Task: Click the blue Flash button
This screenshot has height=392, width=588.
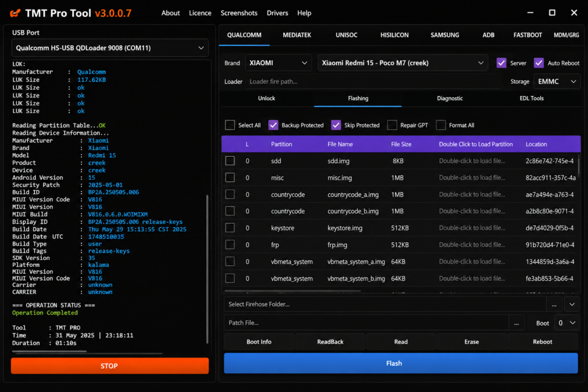Action: 400,363
